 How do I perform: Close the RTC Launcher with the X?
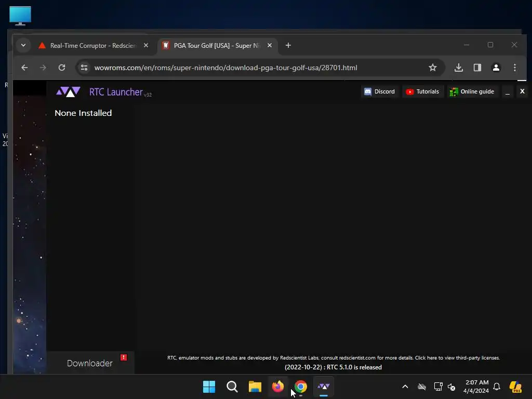click(522, 91)
